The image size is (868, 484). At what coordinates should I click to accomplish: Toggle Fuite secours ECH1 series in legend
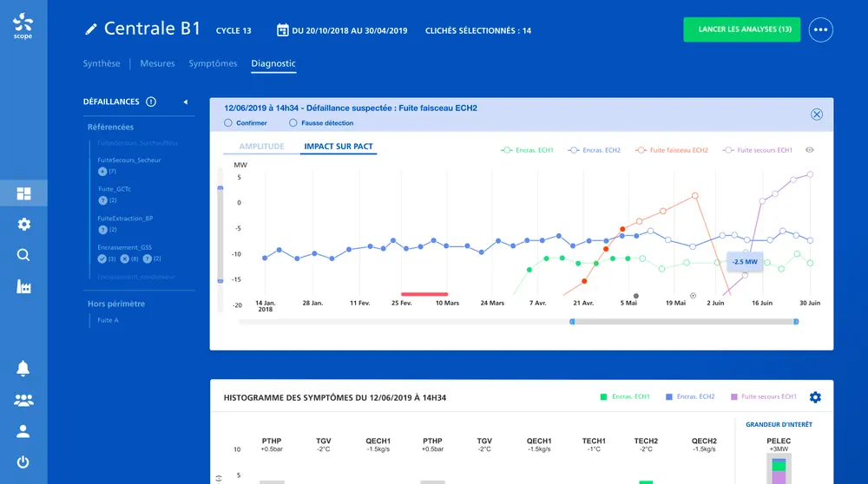757,150
